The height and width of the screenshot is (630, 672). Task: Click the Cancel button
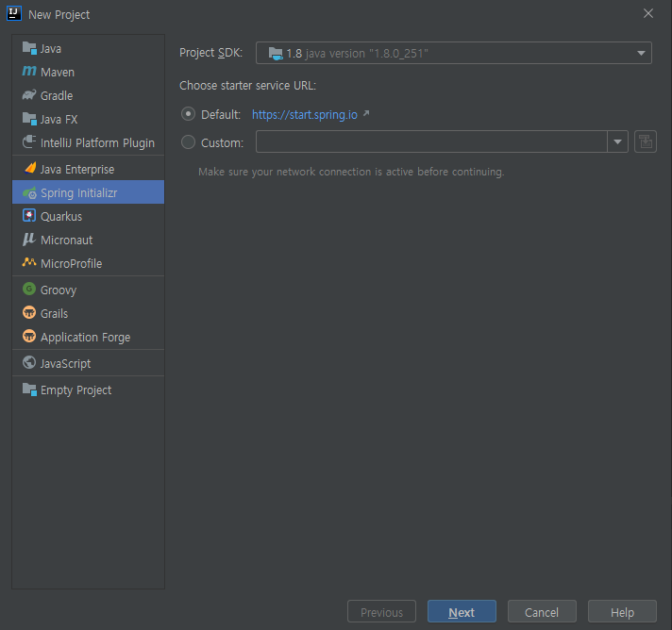coord(542,611)
